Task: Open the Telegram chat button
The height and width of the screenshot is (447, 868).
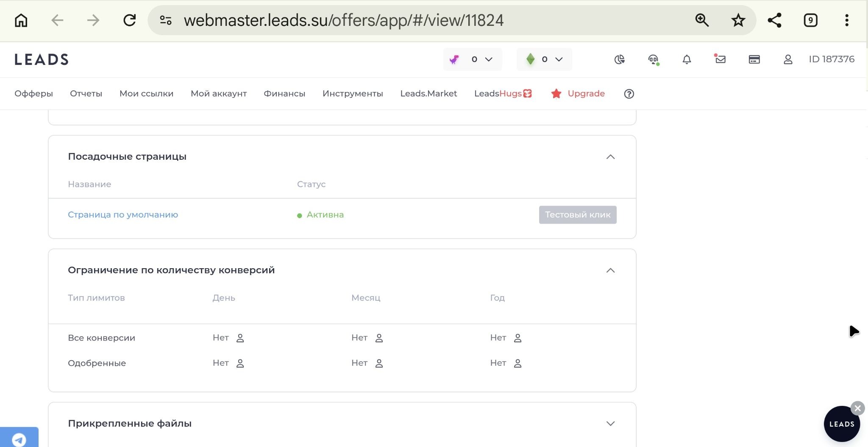Action: click(19, 438)
